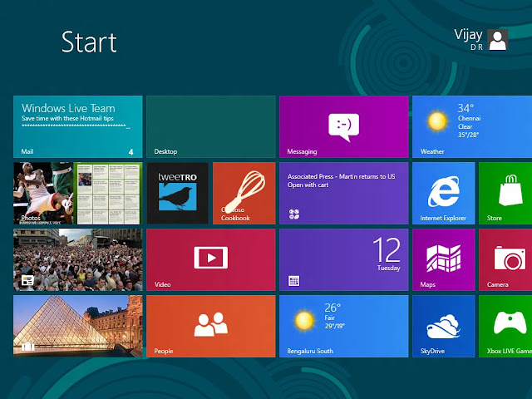Click the 'Video' tile label text
532x399 pixels.
tap(163, 284)
